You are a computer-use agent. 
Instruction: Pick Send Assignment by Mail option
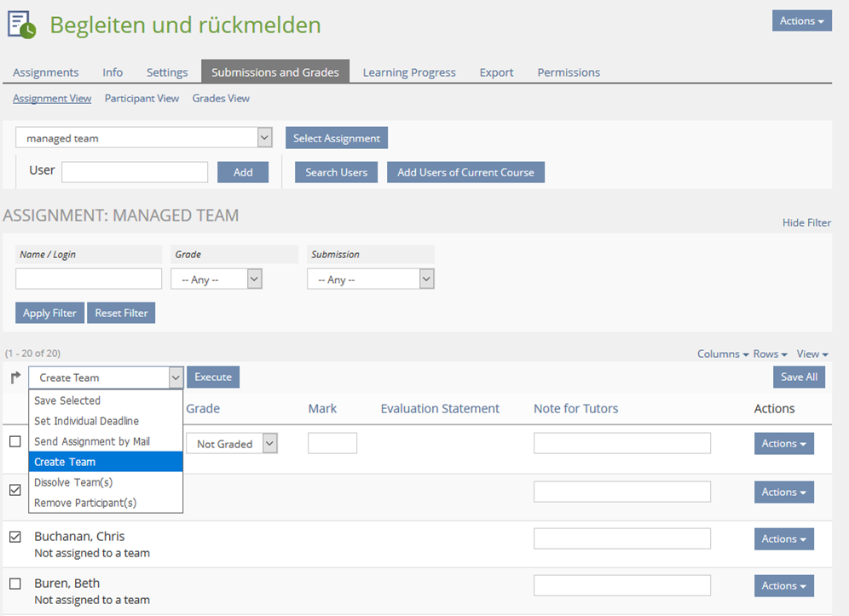pyautogui.click(x=92, y=441)
